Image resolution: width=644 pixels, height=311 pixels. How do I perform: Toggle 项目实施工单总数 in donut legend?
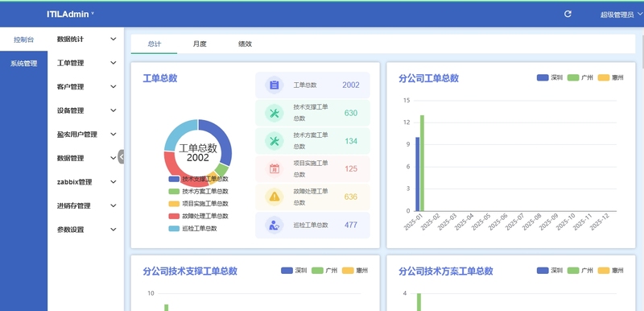click(x=198, y=204)
